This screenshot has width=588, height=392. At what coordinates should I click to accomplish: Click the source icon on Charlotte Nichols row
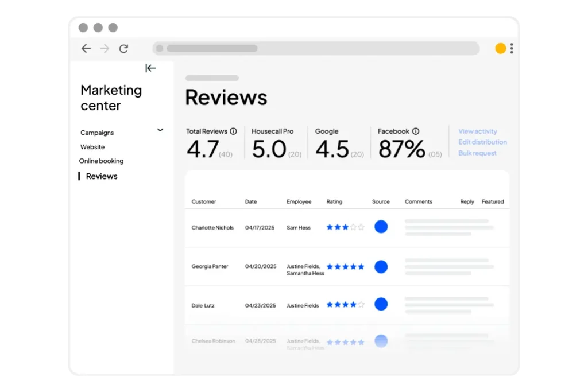381,227
